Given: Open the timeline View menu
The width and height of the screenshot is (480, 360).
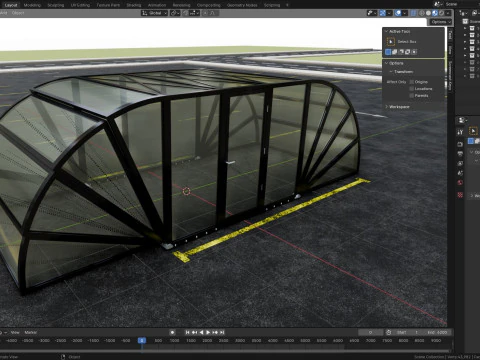Looking at the screenshot, I should [15, 332].
